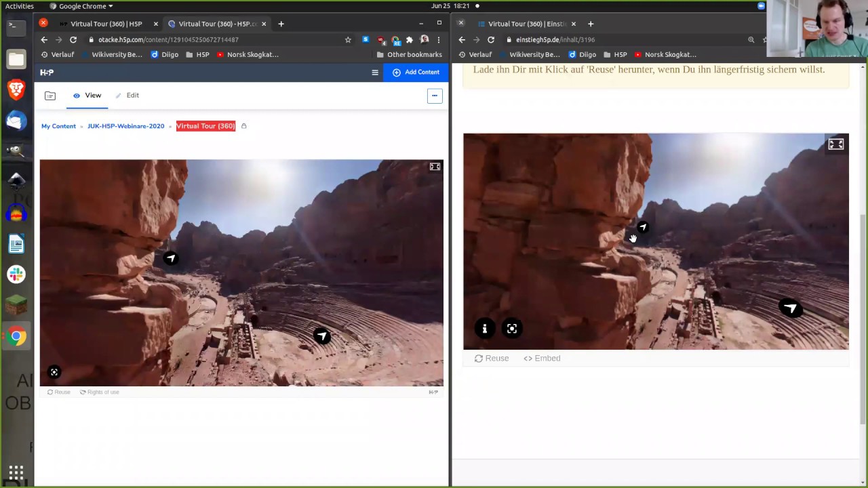The width and height of the screenshot is (868, 488).
Task: Go to the My Content breadcrumb
Action: 58,126
